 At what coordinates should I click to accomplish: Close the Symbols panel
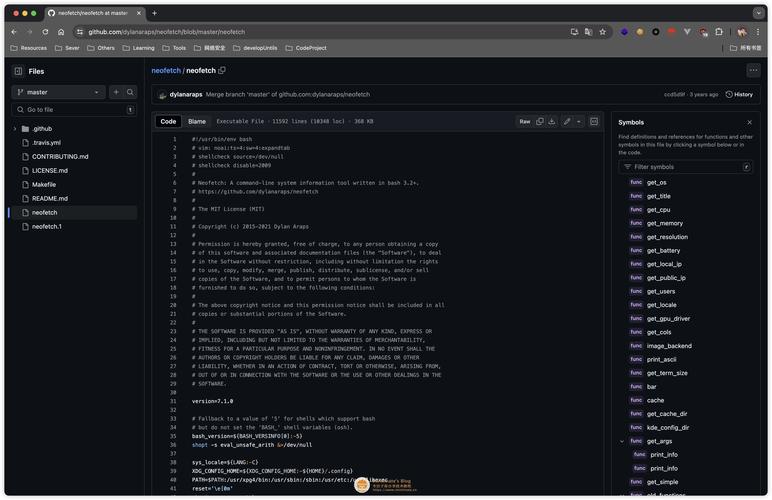coord(749,122)
